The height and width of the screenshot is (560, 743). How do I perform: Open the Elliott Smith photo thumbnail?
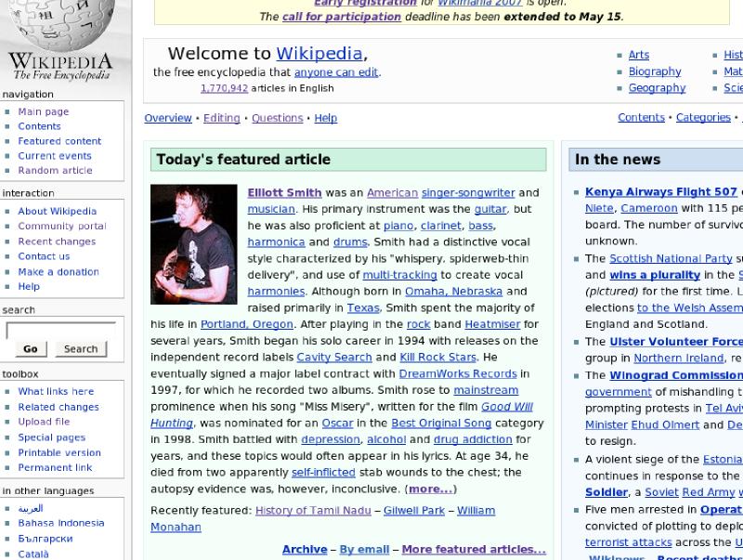tap(194, 244)
